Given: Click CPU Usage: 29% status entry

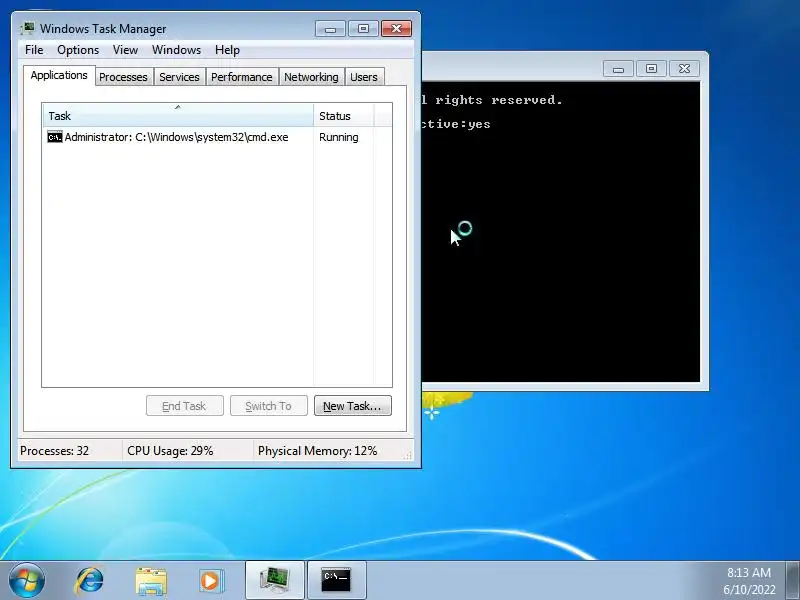Looking at the screenshot, I should click(x=170, y=451).
